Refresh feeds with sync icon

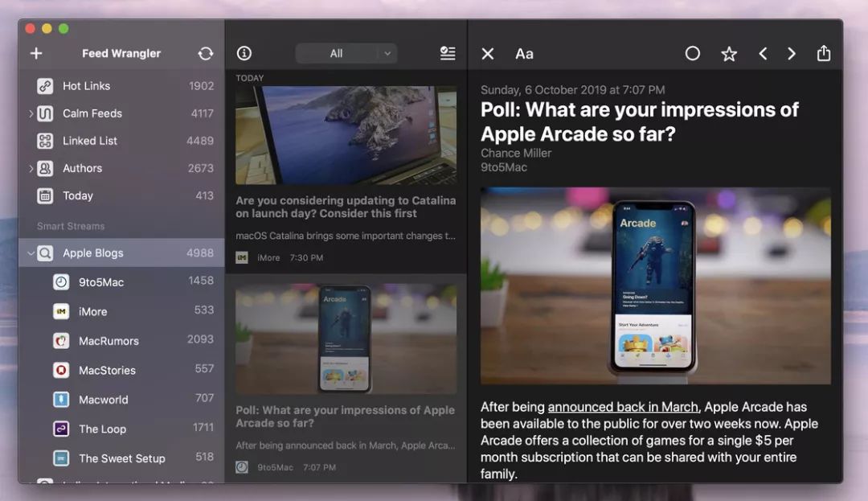click(x=206, y=53)
